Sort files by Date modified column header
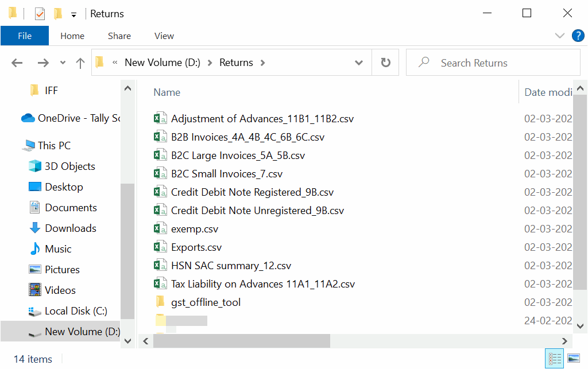 click(x=548, y=92)
